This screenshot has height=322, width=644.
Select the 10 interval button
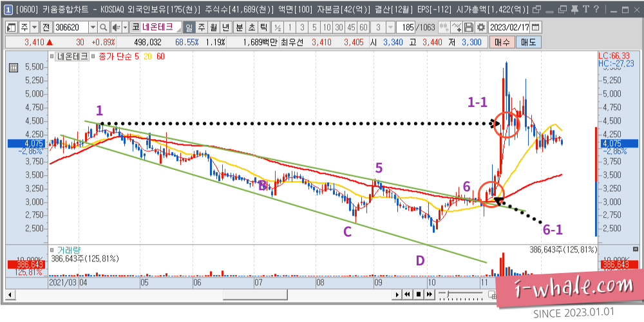[327, 28]
